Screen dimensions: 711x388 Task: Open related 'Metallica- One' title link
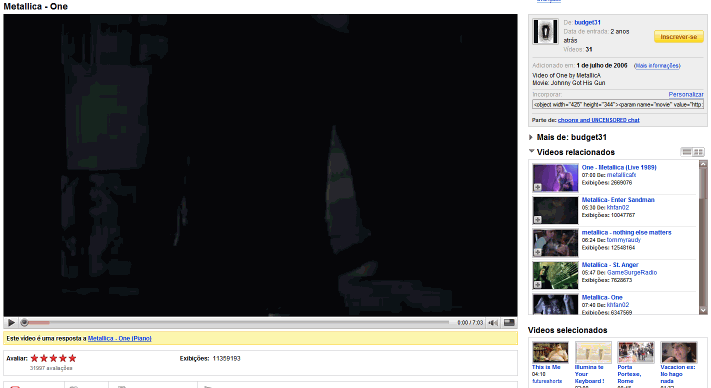point(602,297)
